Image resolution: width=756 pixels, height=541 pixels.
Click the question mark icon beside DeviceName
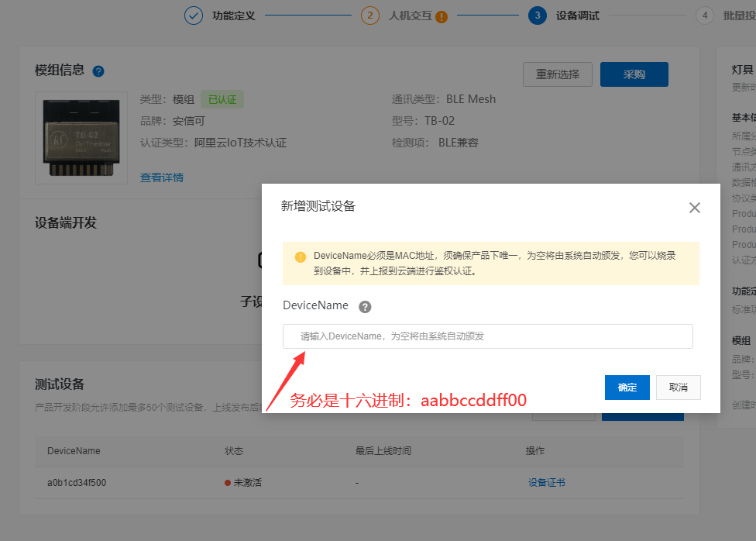click(x=364, y=307)
